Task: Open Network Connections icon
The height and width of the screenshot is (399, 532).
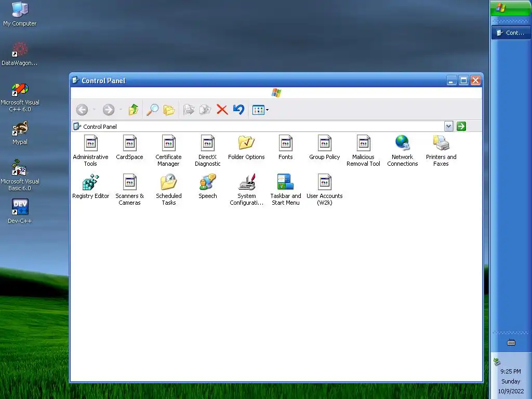Action: point(403,151)
